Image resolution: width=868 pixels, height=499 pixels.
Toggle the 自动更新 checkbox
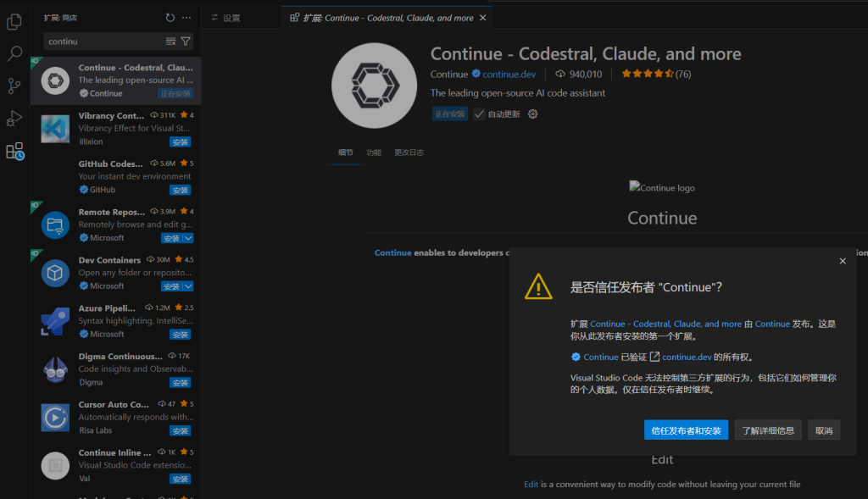tap(480, 114)
